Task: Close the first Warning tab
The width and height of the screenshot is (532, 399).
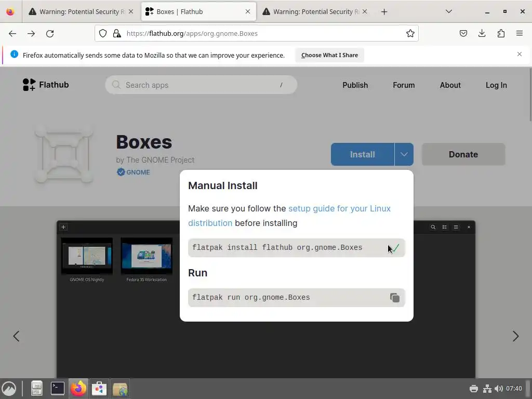Action: [x=131, y=11]
